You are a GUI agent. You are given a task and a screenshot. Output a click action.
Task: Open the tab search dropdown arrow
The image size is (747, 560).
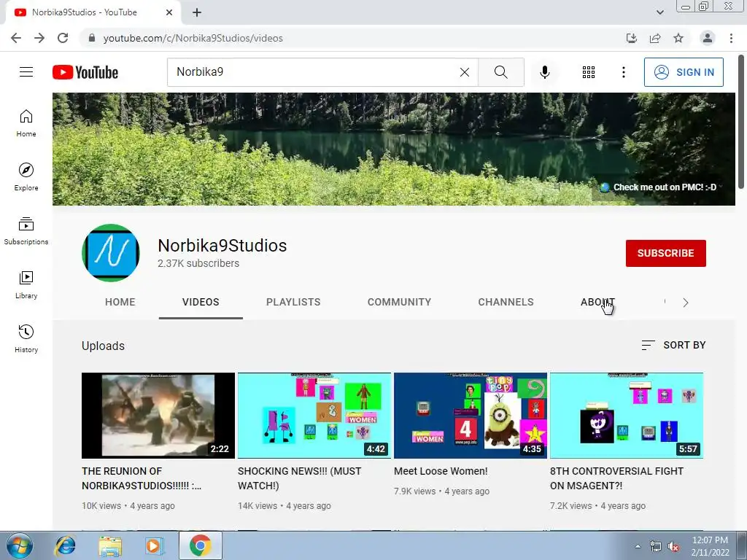click(x=659, y=12)
